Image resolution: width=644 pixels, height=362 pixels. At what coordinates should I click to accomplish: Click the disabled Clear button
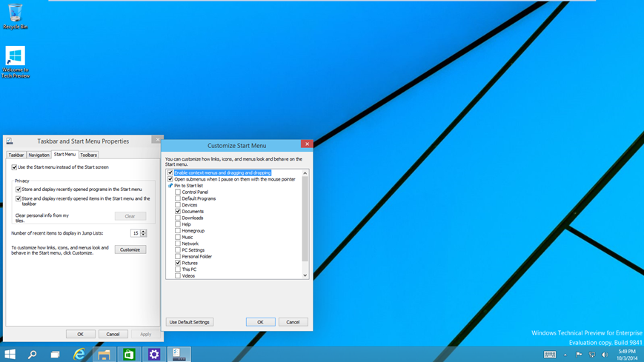pyautogui.click(x=130, y=216)
